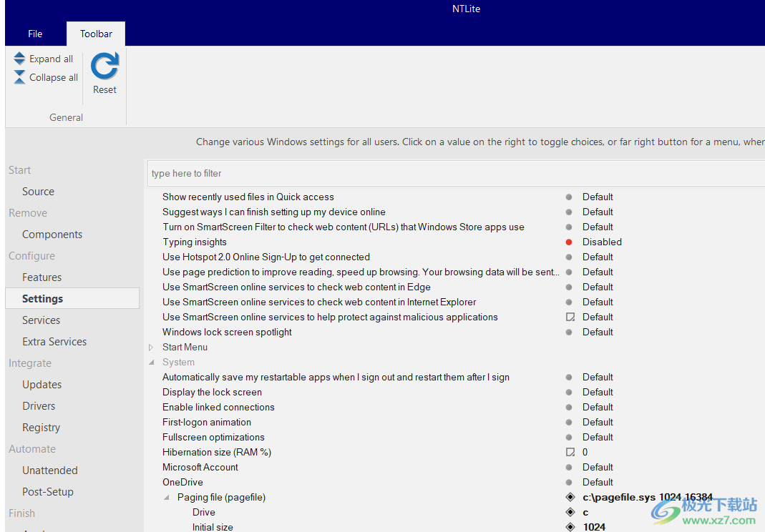Click dot for Enable linked connections
The width and height of the screenshot is (765, 532).
(x=569, y=407)
